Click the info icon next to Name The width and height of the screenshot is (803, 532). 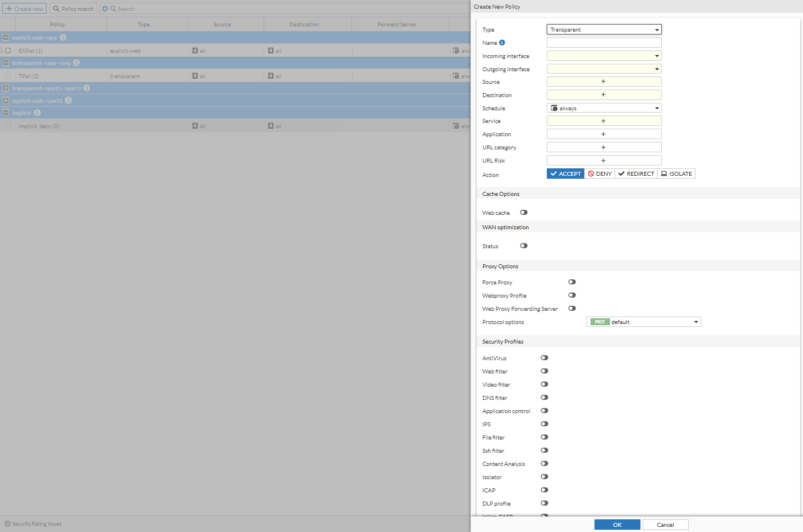[502, 43]
